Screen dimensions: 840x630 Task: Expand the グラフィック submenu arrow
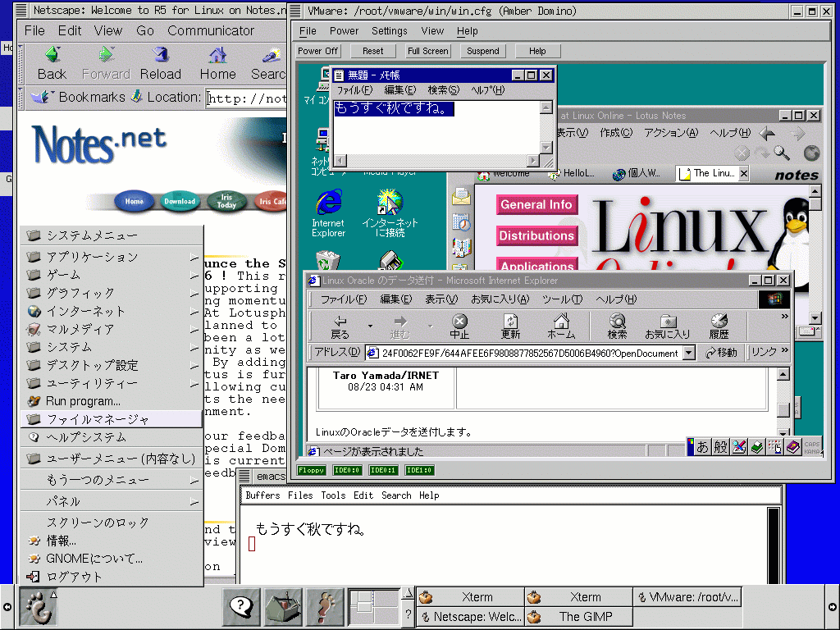(194, 294)
